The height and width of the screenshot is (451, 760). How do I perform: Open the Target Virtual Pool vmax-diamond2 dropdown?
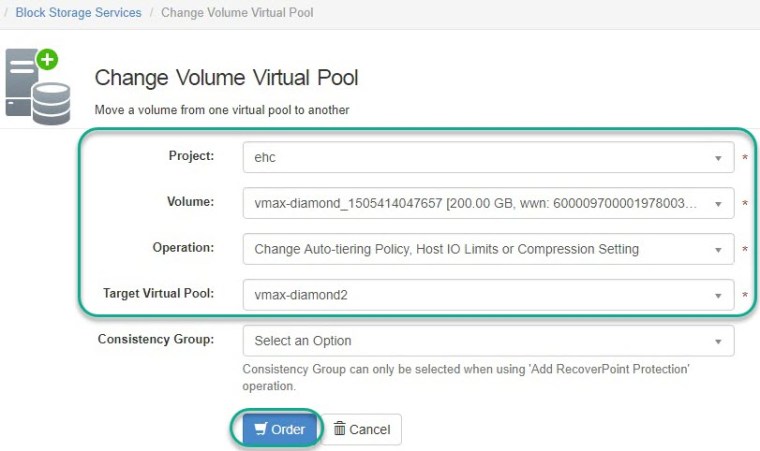pos(480,296)
